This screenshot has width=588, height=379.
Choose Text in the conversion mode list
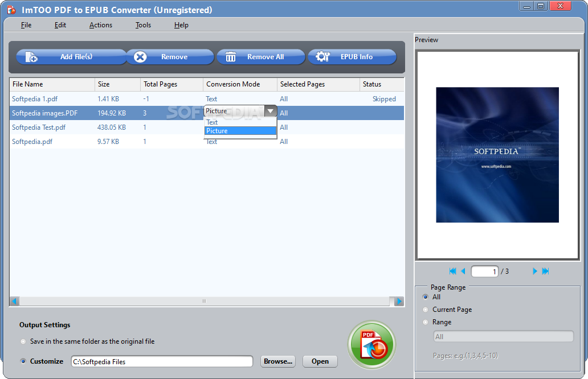point(240,122)
